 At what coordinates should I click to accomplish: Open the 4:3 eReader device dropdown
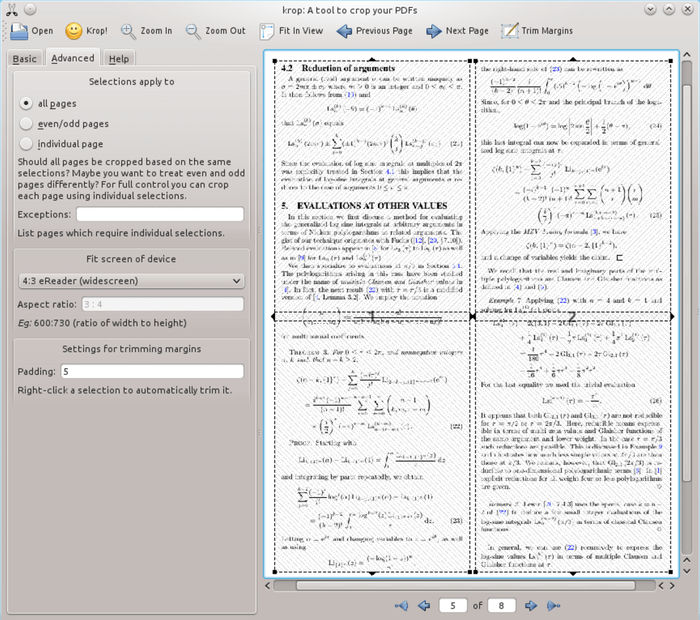(130, 280)
